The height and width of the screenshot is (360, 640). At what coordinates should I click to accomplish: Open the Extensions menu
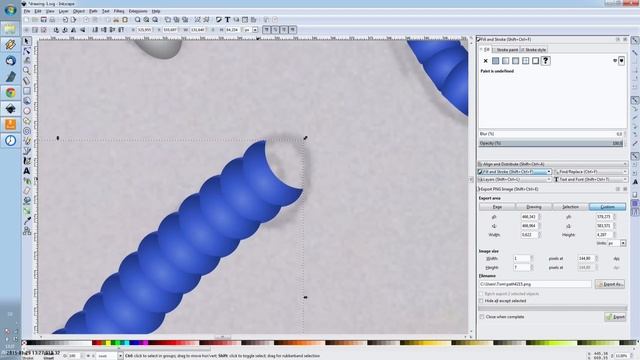(x=138, y=11)
